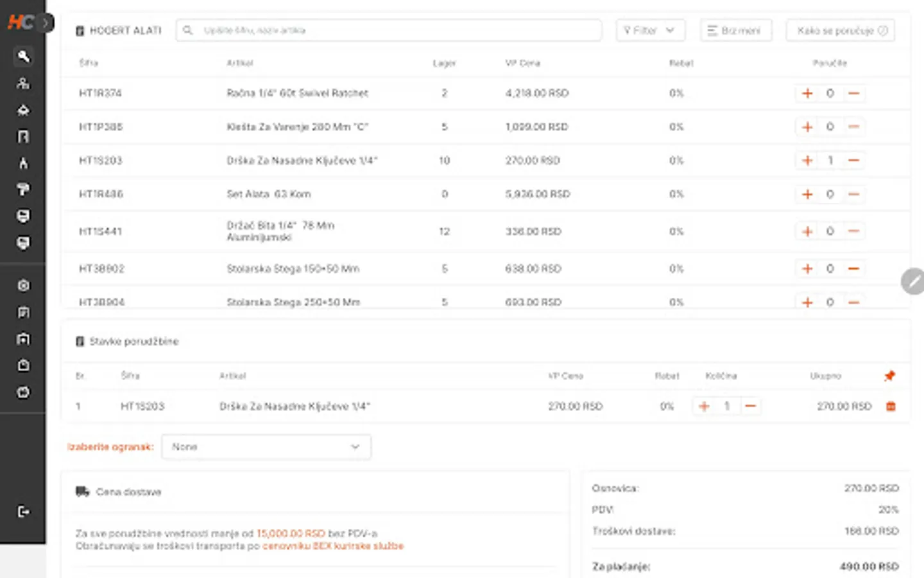The height and width of the screenshot is (578, 924).
Task: Click the logout icon in sidebar
Action: tap(23, 511)
